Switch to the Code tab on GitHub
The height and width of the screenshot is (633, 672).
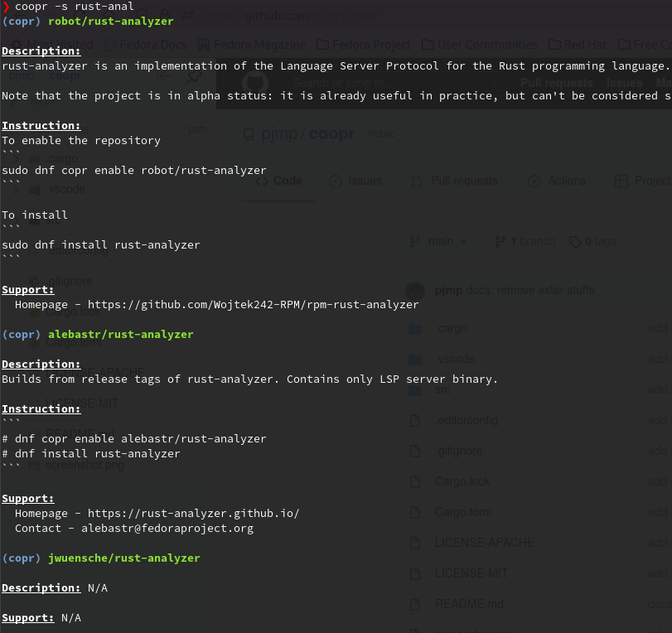tap(279, 181)
